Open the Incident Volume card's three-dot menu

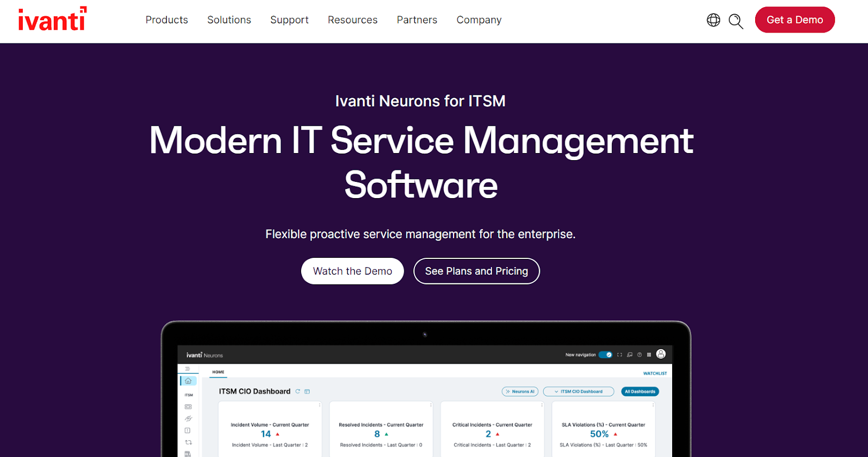pos(320,405)
